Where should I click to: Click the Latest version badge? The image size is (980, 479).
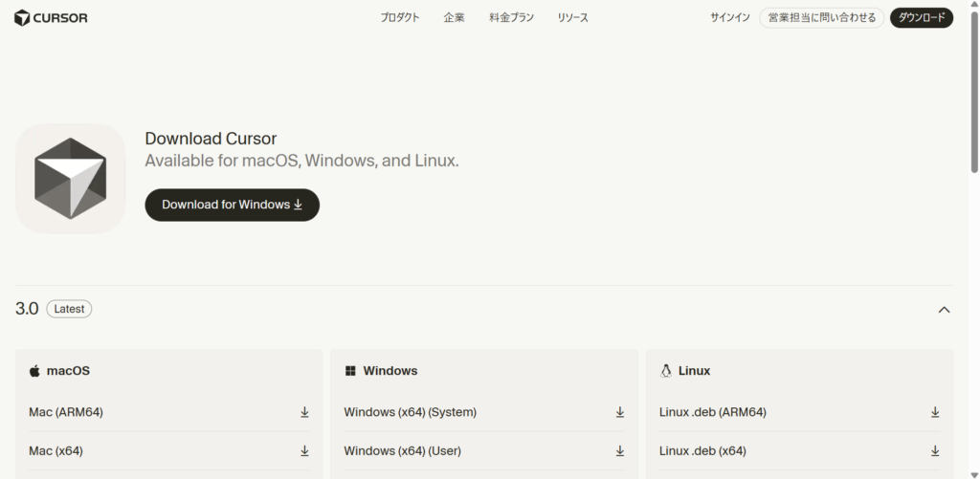[x=69, y=309]
